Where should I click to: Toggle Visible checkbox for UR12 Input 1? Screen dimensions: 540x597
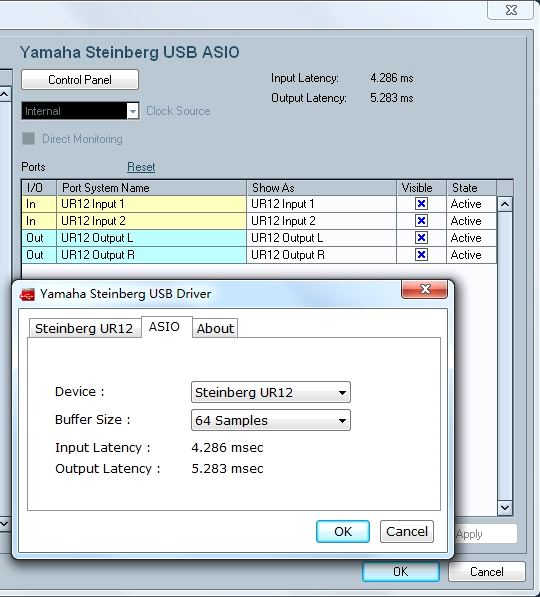coord(421,204)
